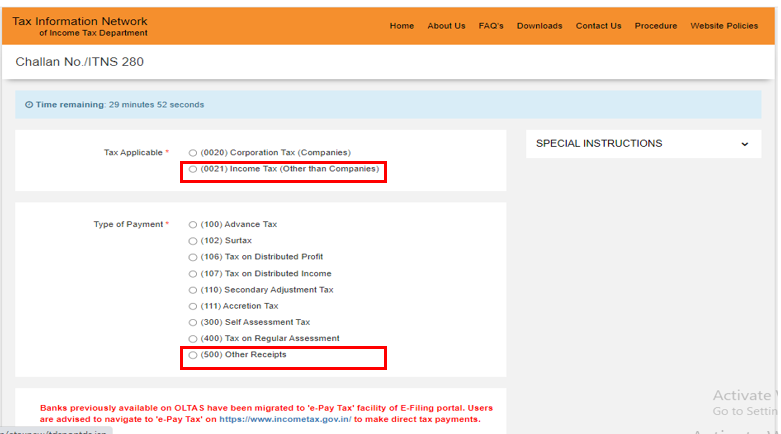The height and width of the screenshot is (434, 781).
Task: Click the incometax.gov.in hyperlink
Action: click(283, 419)
